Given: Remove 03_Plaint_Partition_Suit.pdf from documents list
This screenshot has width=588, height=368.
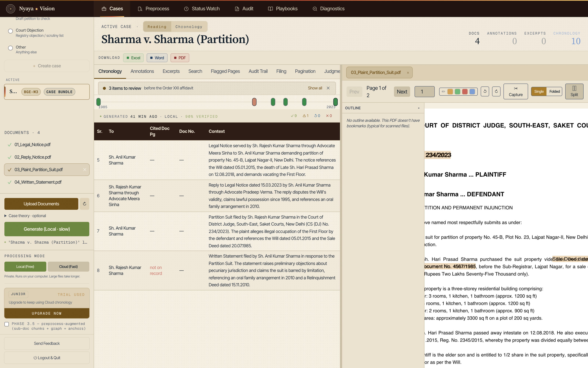Looking at the screenshot, I should (x=85, y=170).
